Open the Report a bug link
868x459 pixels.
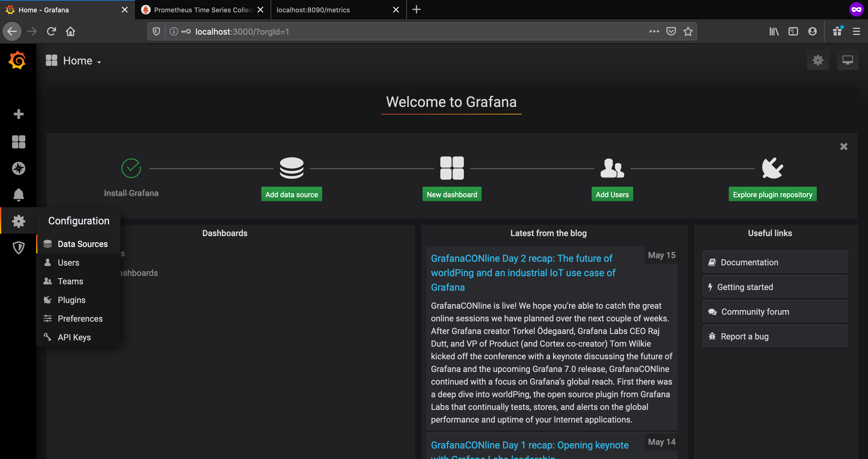coord(776,336)
